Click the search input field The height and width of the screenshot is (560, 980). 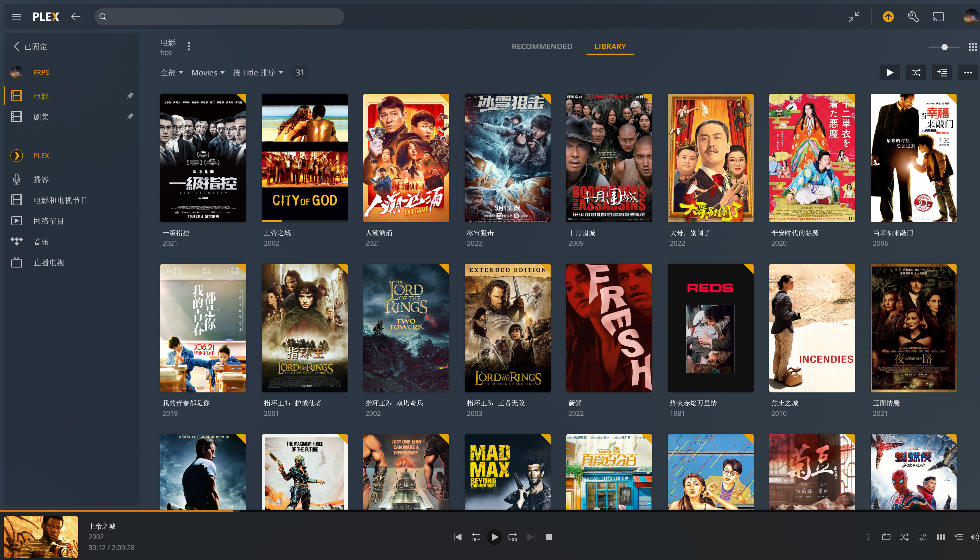click(x=219, y=17)
